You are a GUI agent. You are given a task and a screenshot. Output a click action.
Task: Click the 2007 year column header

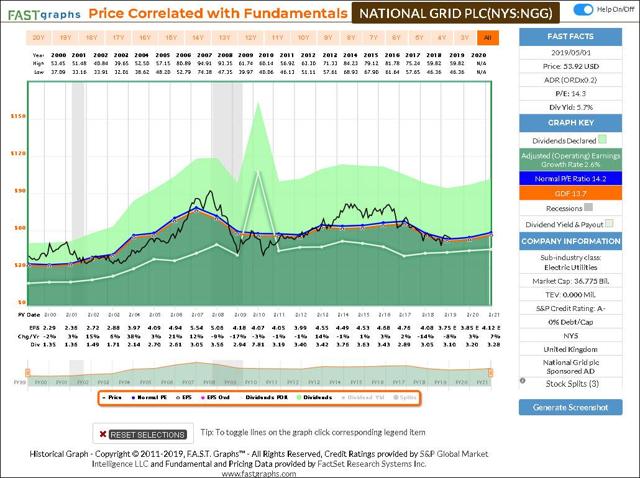coord(204,55)
